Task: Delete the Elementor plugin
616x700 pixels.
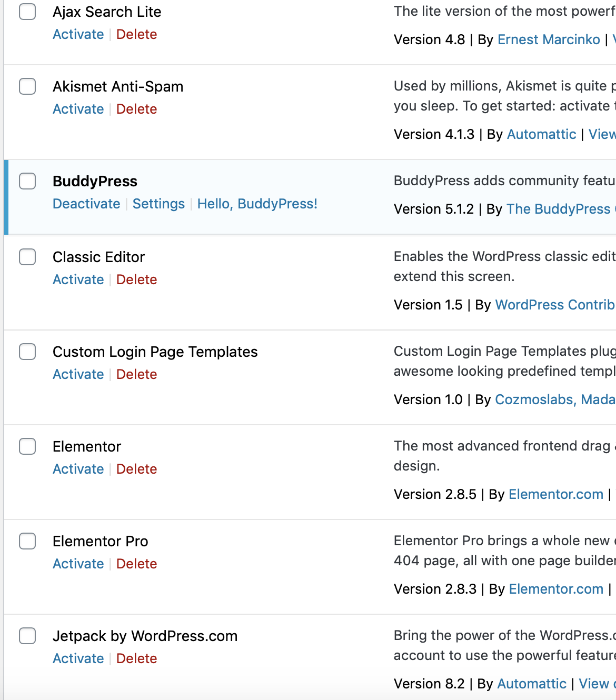Action: click(137, 469)
